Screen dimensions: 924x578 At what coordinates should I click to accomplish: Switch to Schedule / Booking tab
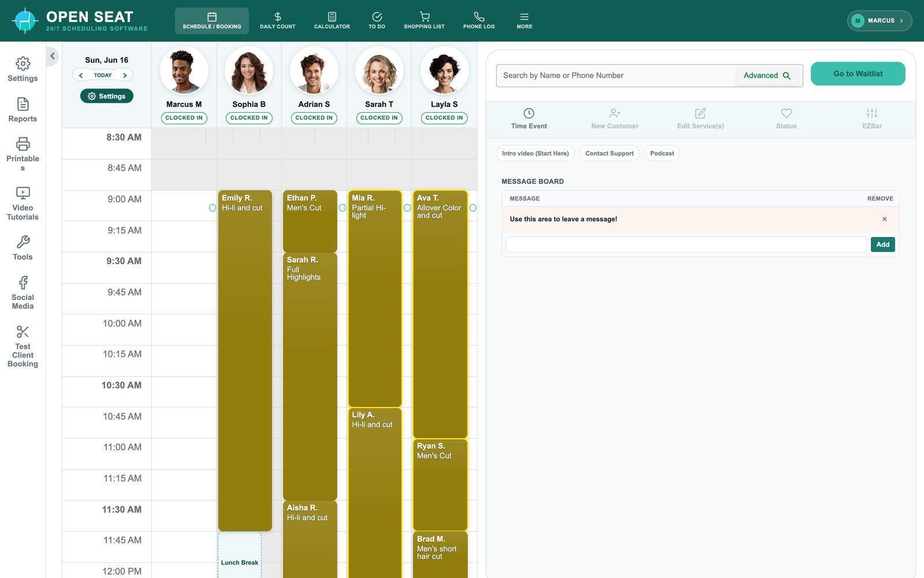pos(212,21)
